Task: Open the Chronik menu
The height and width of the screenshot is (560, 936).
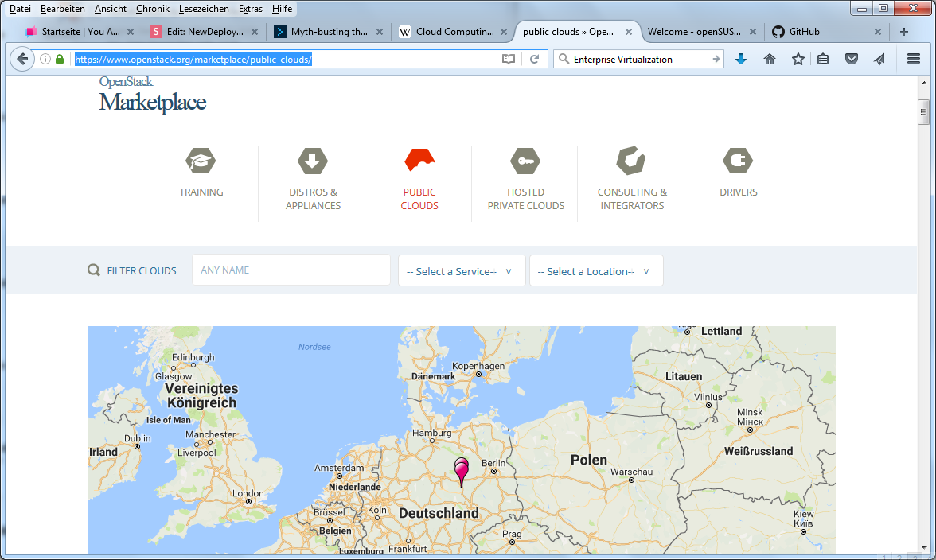Action: pos(153,8)
